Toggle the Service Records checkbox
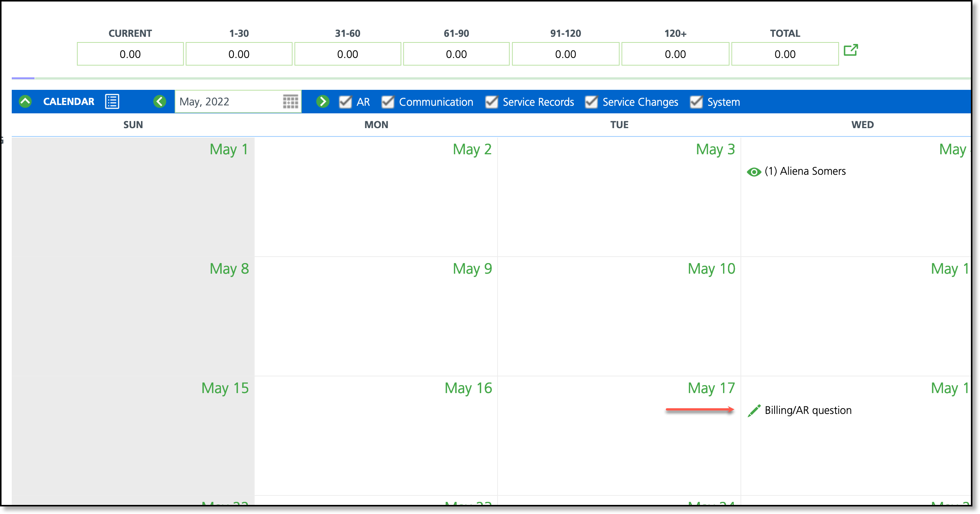Viewport: 980px width, 514px height. [x=491, y=102]
